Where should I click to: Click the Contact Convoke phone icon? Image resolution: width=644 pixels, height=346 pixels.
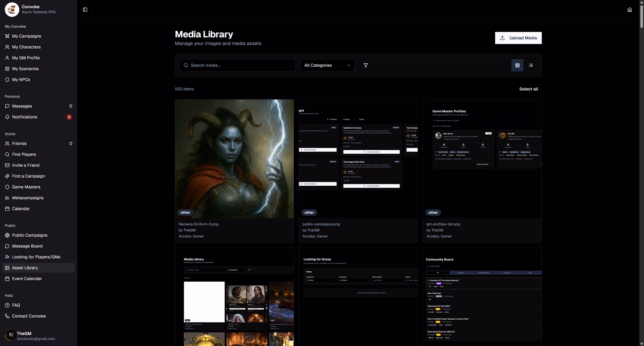coord(7,316)
